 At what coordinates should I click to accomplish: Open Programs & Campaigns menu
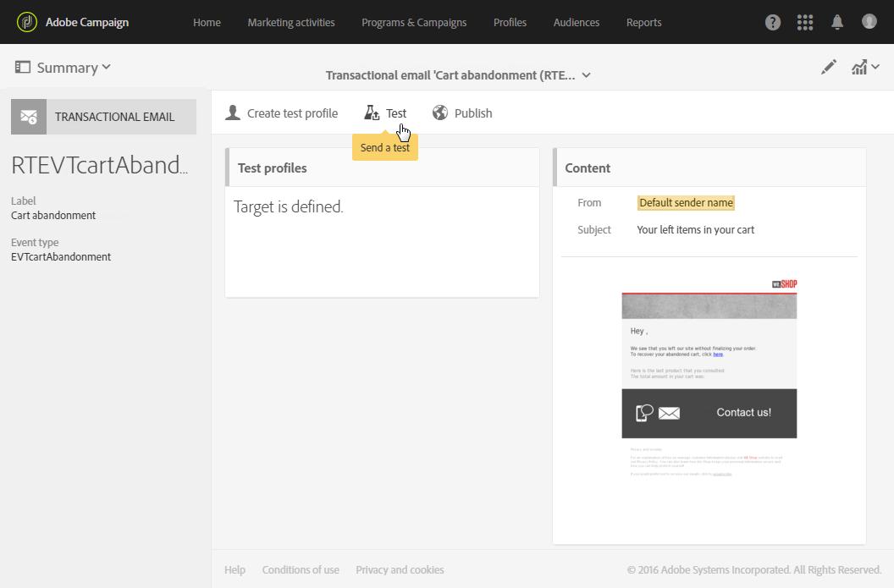[414, 23]
